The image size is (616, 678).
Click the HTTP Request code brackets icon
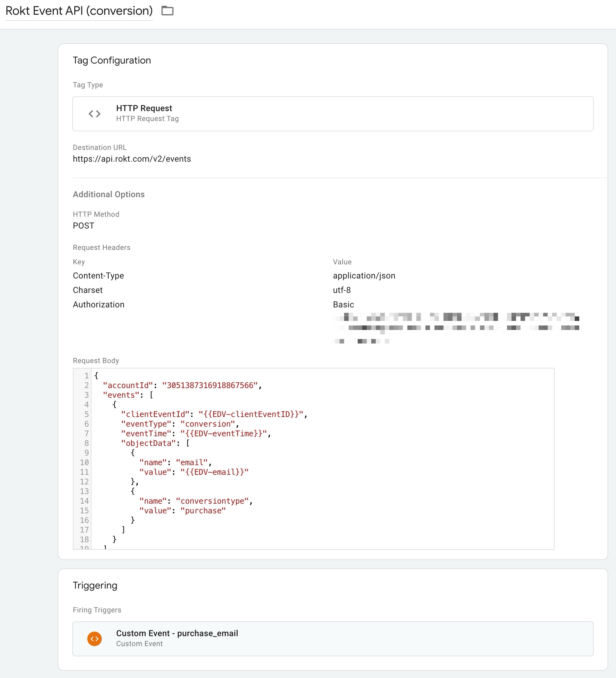coord(95,114)
